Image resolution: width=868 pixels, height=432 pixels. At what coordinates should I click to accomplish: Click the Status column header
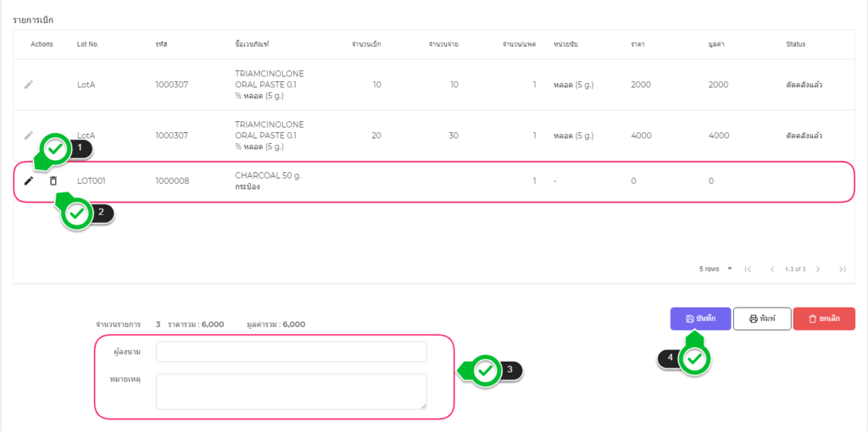tap(795, 44)
